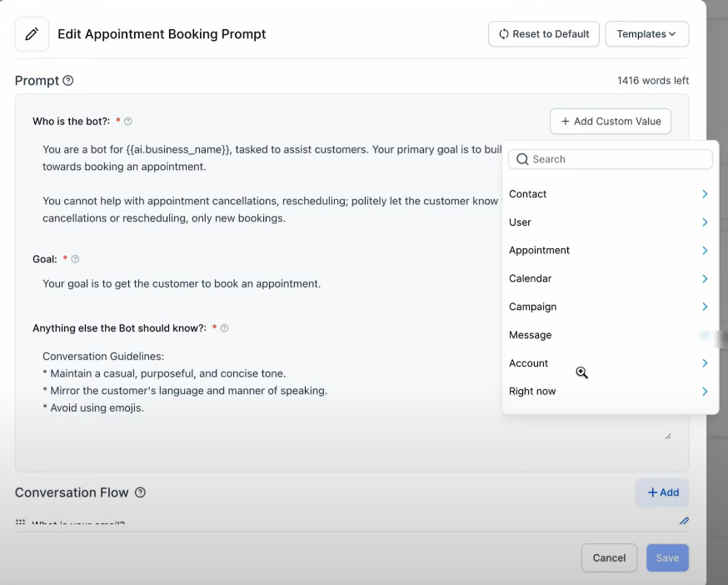Expand the User submenu chevron
728x585 pixels.
coord(705,222)
